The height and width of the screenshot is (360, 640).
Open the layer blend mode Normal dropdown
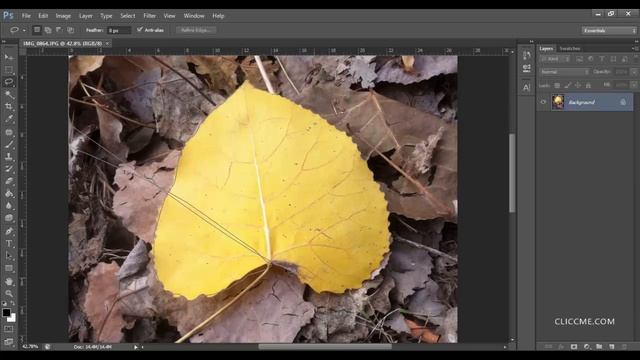[564, 72]
